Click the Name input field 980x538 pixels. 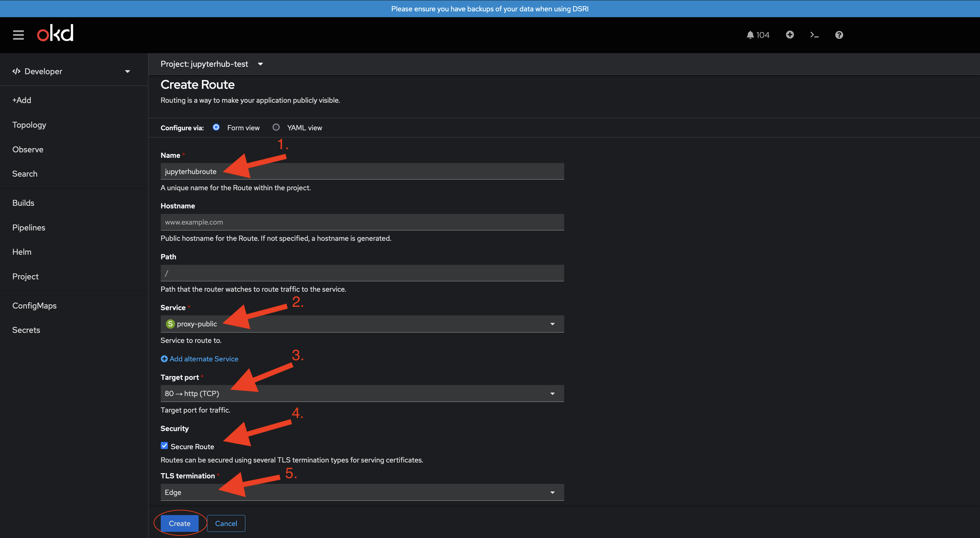click(362, 171)
